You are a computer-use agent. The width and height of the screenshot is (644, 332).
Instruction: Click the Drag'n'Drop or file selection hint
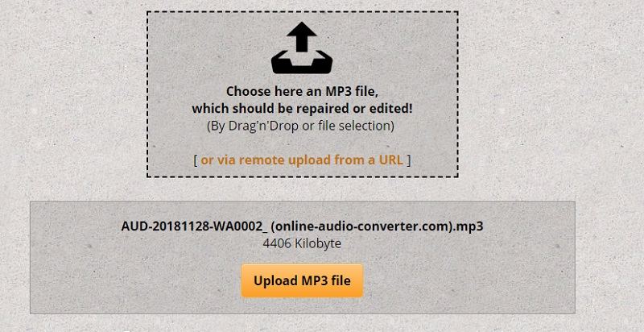(300, 126)
